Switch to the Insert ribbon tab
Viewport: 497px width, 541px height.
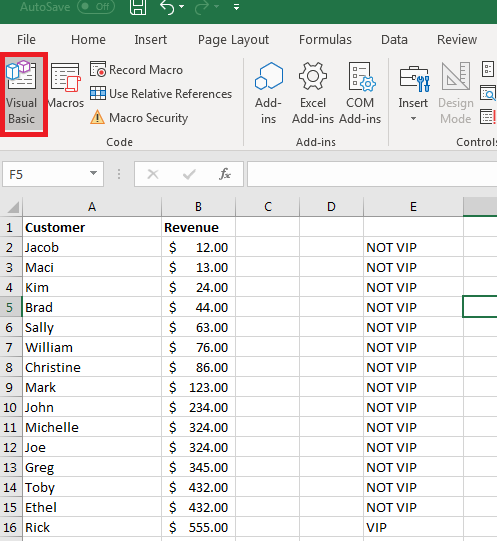[150, 40]
